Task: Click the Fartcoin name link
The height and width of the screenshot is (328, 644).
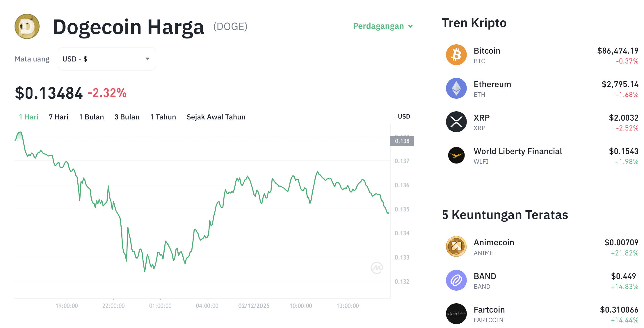Action: [489, 310]
